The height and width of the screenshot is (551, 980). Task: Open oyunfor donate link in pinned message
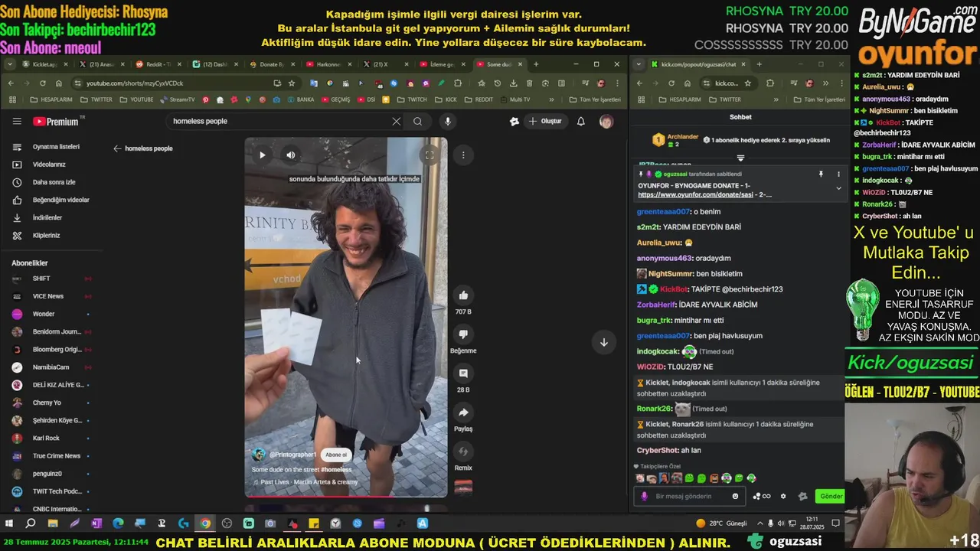pos(697,194)
